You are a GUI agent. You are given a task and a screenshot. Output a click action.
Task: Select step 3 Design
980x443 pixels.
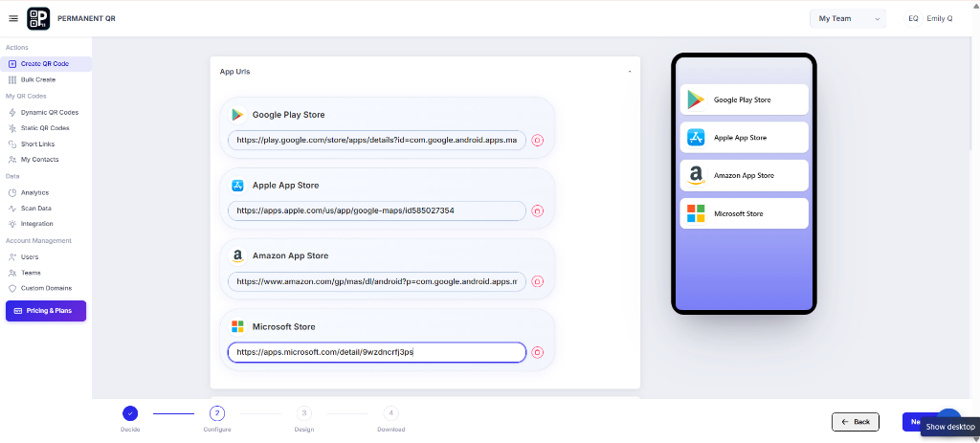(x=303, y=413)
